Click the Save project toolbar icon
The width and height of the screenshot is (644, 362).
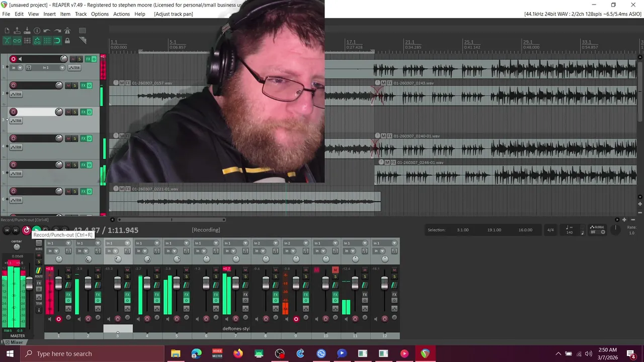(x=27, y=30)
